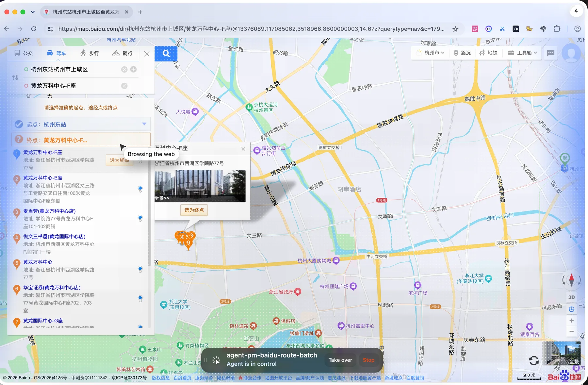Open the browser tab list chevron

coord(33,12)
